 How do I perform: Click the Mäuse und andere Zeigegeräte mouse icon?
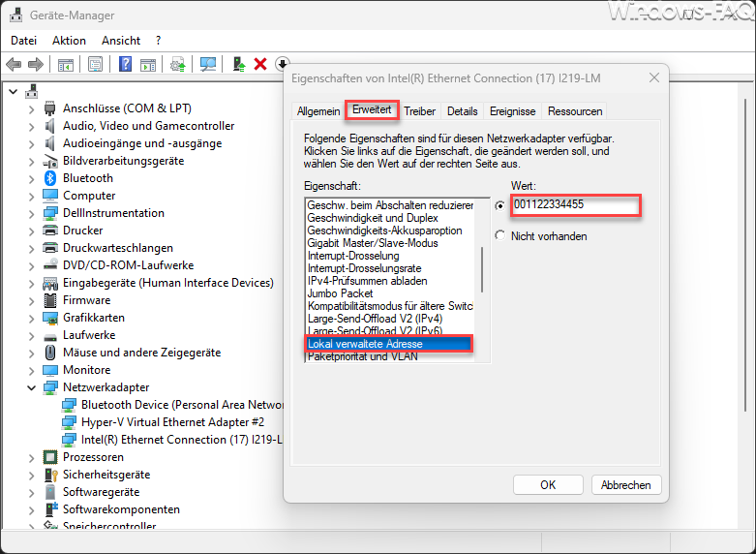(x=50, y=353)
